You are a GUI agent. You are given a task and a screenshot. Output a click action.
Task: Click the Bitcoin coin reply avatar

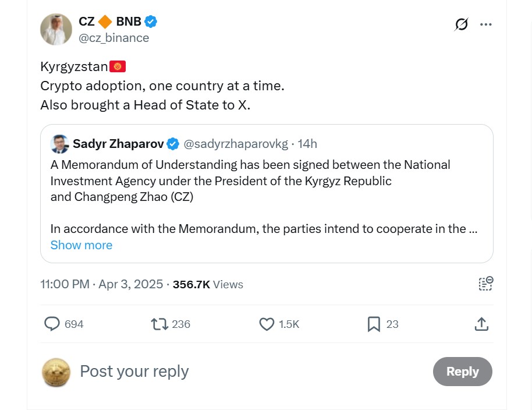click(56, 372)
